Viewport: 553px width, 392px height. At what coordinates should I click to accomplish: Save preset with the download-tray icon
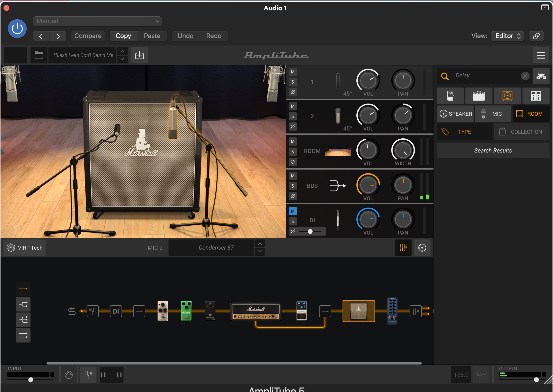pos(139,55)
